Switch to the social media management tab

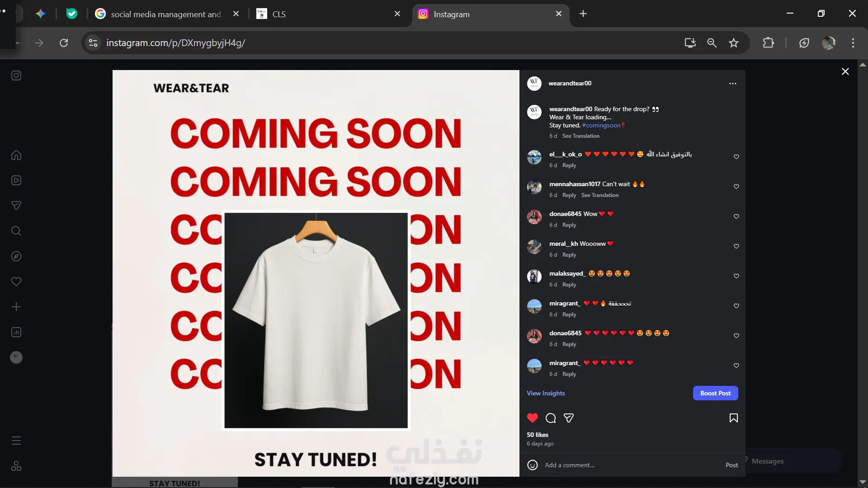[x=166, y=14]
